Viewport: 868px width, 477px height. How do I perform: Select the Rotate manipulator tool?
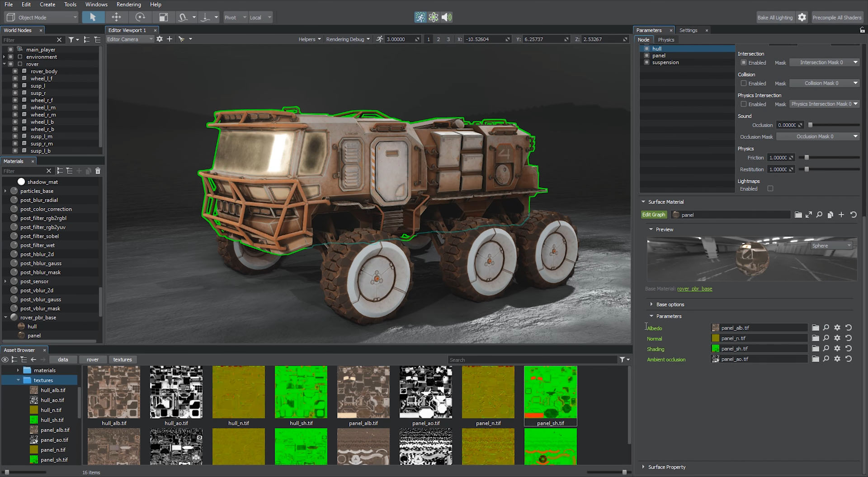140,17
